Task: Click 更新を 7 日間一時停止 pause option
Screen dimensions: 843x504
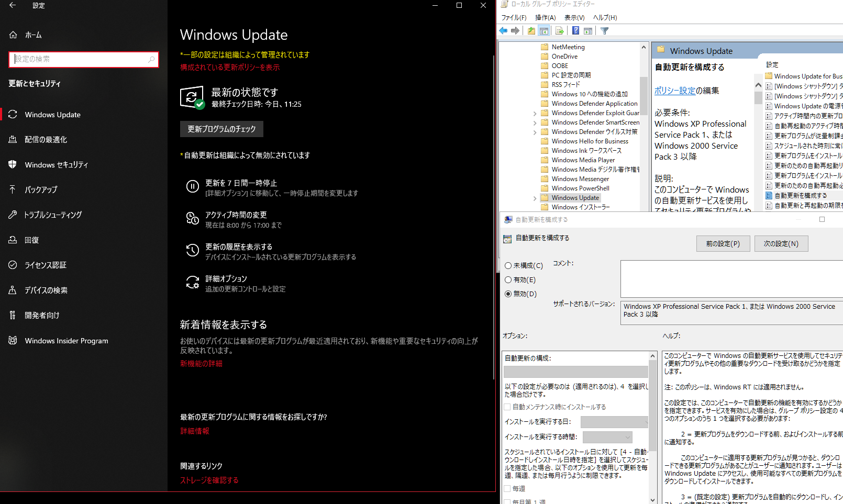Action: point(272,188)
